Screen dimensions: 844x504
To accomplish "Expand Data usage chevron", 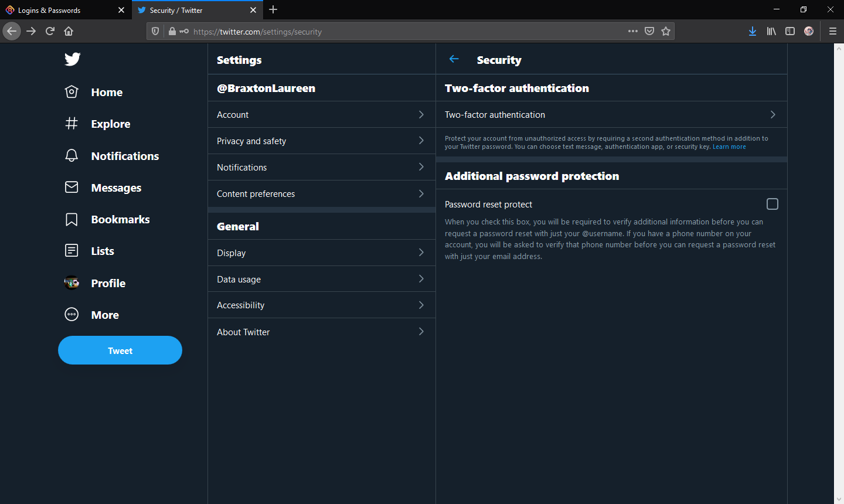I will [421, 279].
